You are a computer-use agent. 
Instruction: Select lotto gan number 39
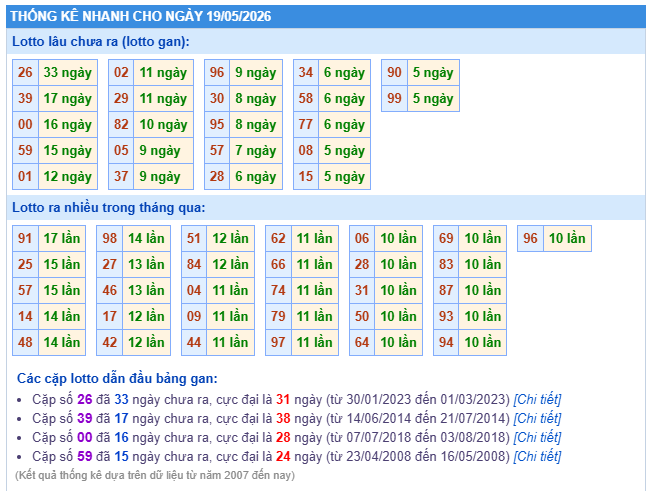click(25, 99)
